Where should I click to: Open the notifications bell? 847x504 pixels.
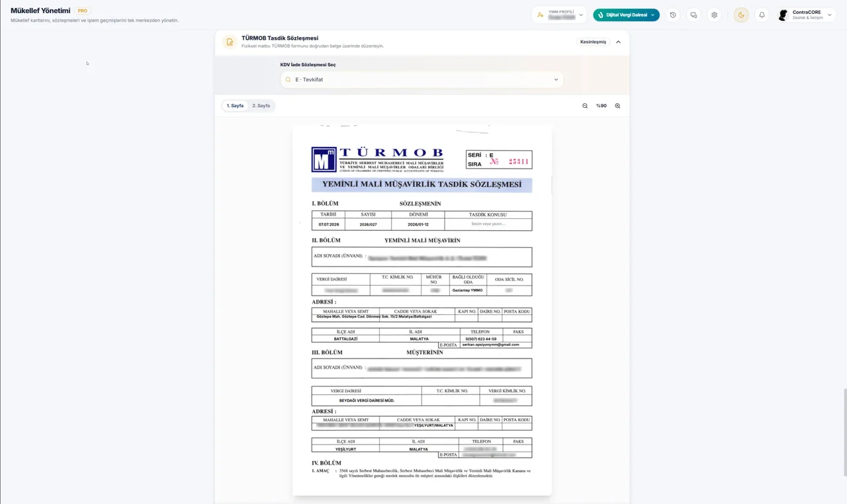click(762, 15)
